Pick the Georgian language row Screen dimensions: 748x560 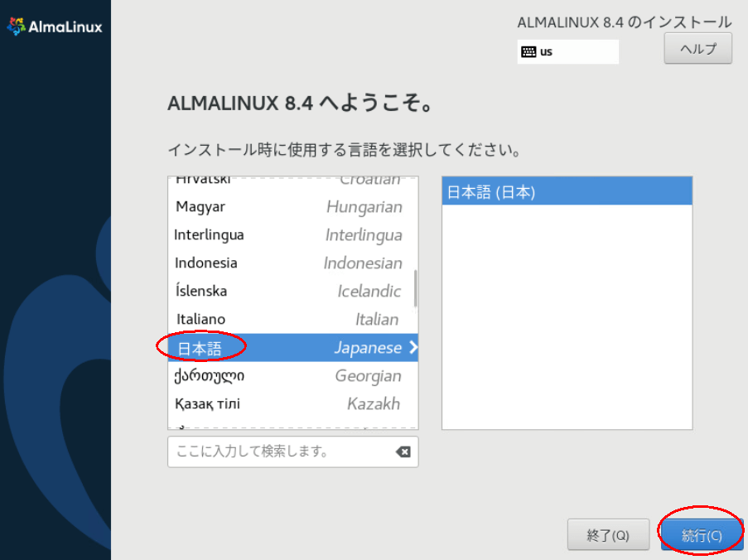click(293, 376)
